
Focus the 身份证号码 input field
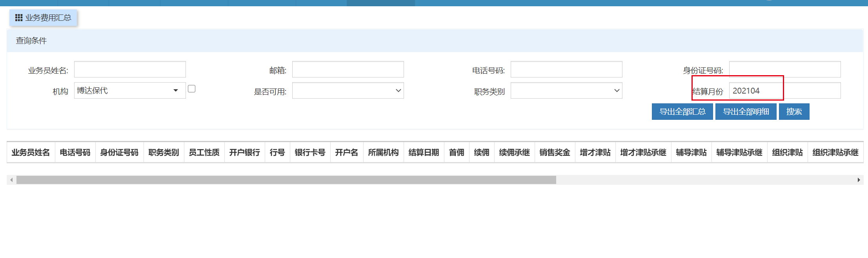(785, 69)
